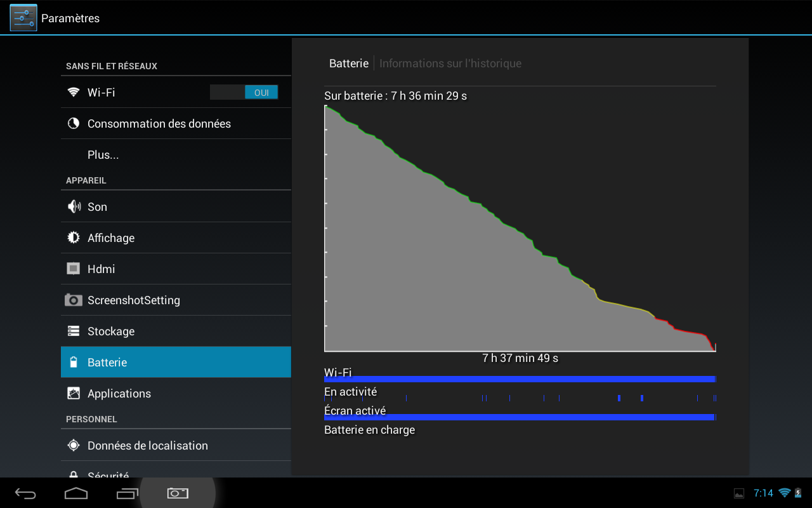Click the Écran activé timeline bar

520,417
